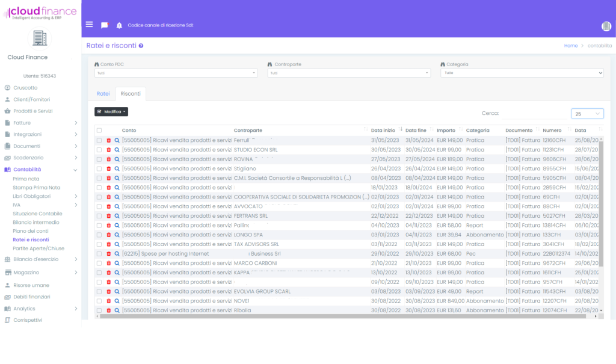Open the chat messages icon
This screenshot has width=616, height=364.
[x=104, y=25]
